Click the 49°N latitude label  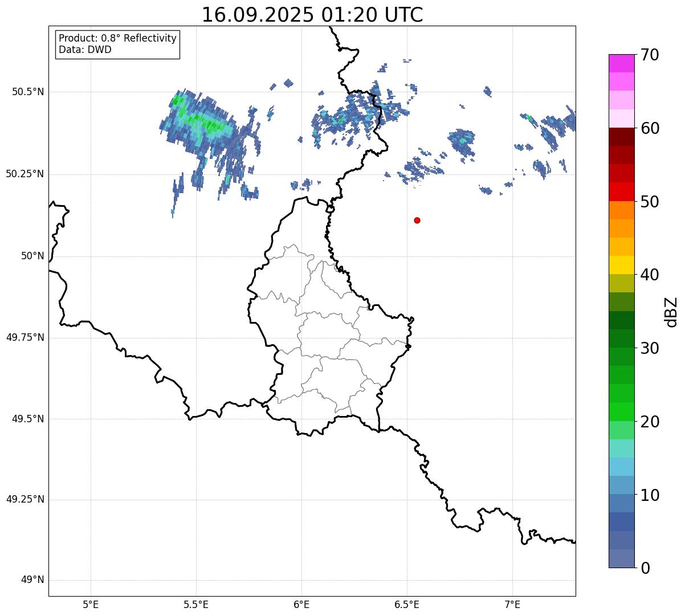coord(32,580)
